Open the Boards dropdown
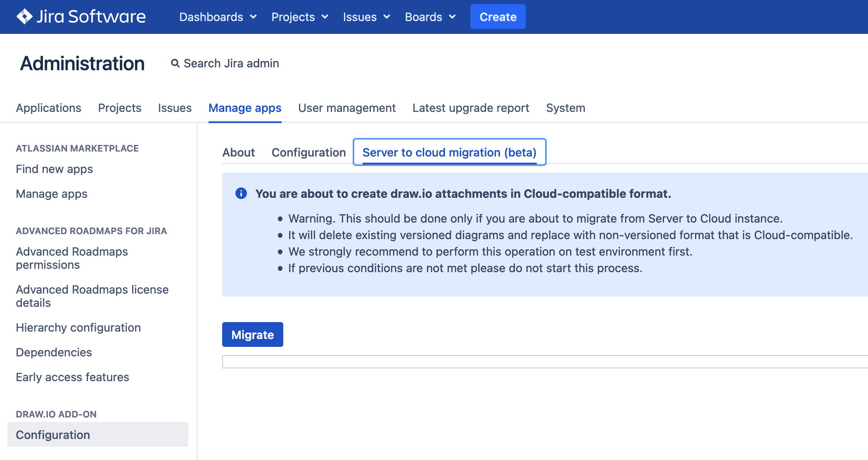Screen dimensions: 868x460 click(424, 17)
